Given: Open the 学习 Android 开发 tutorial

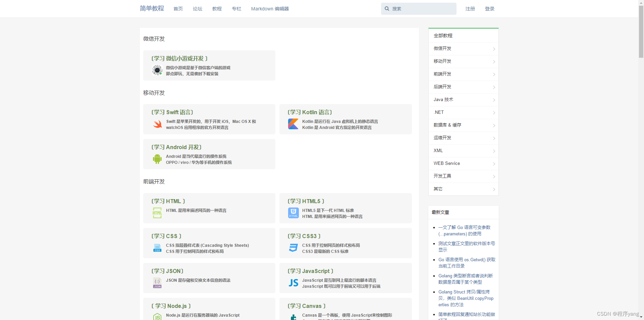Looking at the screenshot, I should (x=176, y=147).
